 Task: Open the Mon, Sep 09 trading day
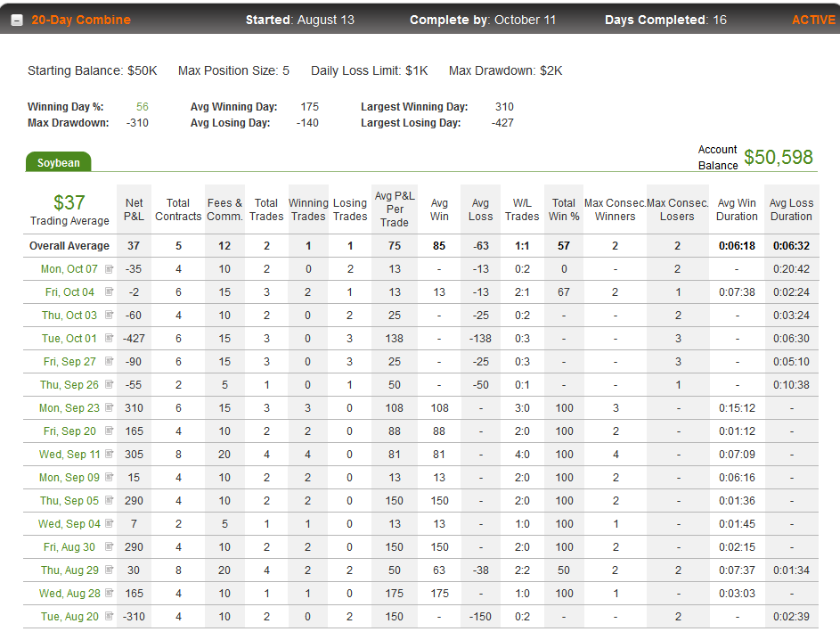(69, 477)
